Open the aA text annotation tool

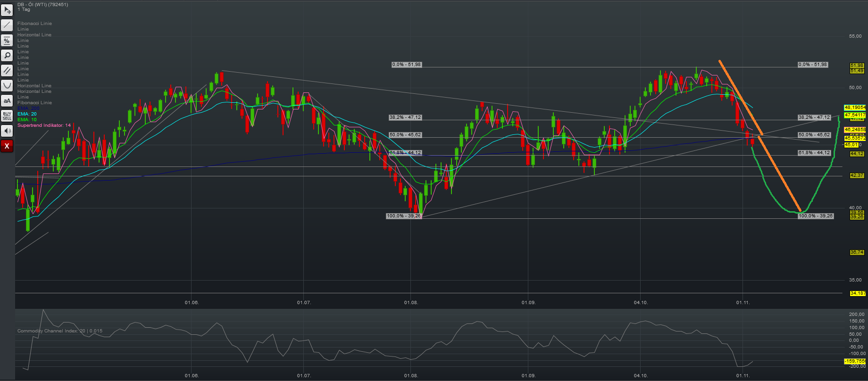click(7, 100)
